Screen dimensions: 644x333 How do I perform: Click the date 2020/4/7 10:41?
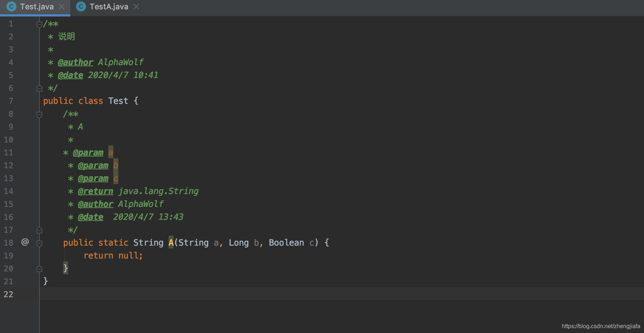pyautogui.click(x=123, y=75)
